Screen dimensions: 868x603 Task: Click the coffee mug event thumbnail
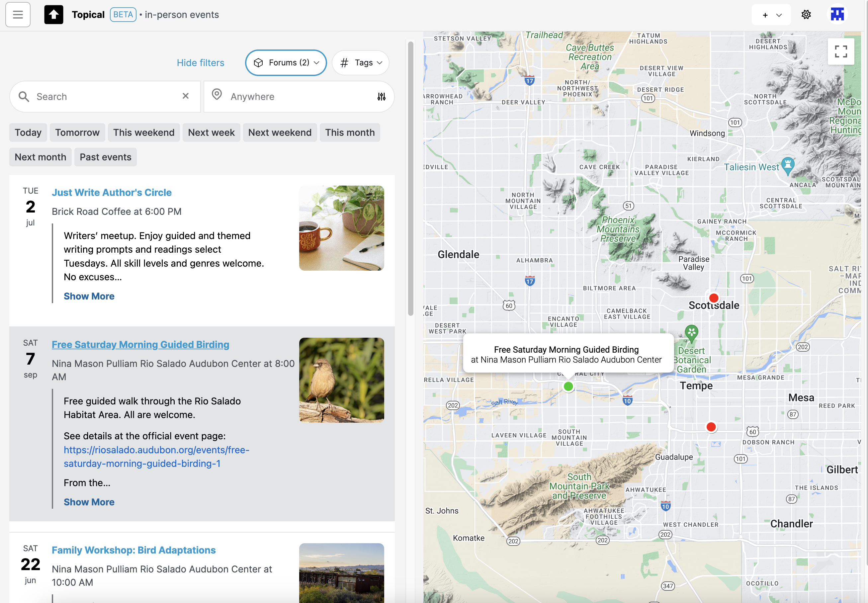click(x=341, y=228)
